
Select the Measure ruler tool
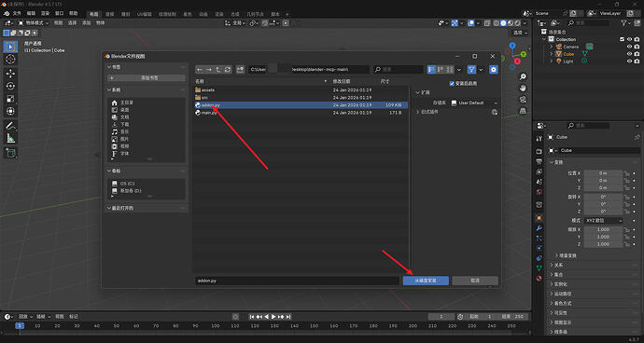[10, 138]
